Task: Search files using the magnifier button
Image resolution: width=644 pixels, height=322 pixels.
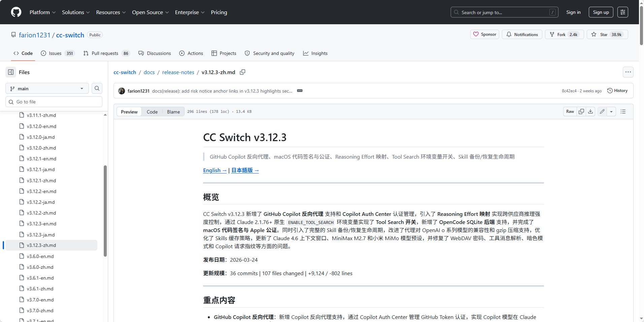Action: tap(97, 88)
